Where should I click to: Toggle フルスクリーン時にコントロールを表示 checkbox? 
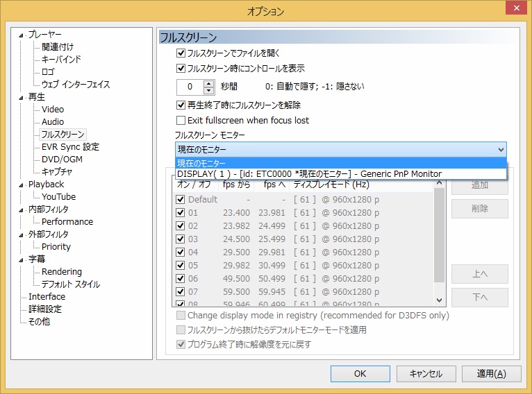[181, 69]
